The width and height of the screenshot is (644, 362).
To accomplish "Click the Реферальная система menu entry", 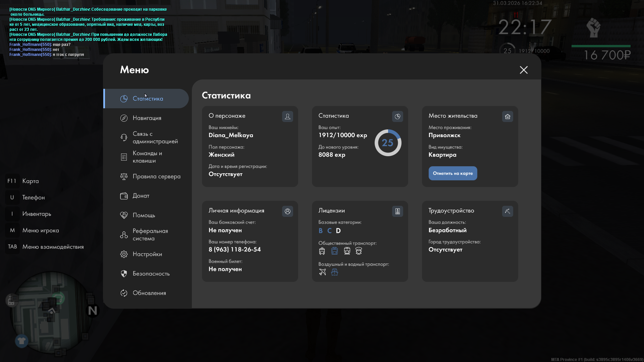I will [150, 235].
